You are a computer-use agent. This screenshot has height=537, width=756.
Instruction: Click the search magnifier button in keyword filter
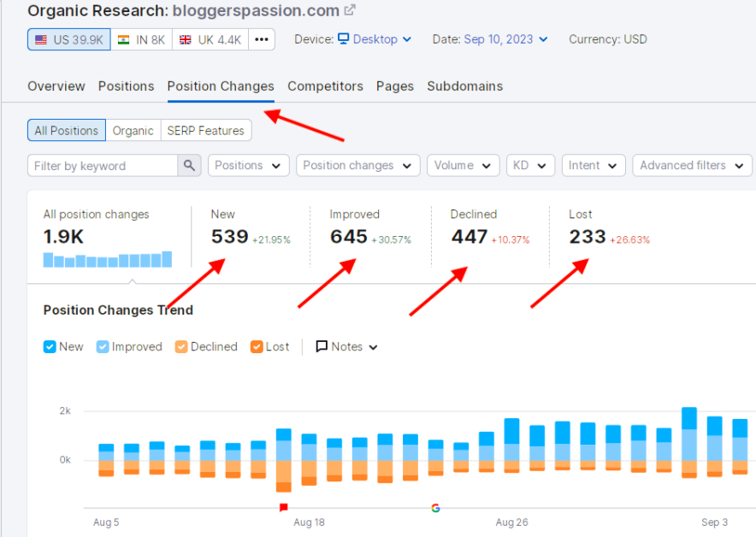click(x=189, y=165)
